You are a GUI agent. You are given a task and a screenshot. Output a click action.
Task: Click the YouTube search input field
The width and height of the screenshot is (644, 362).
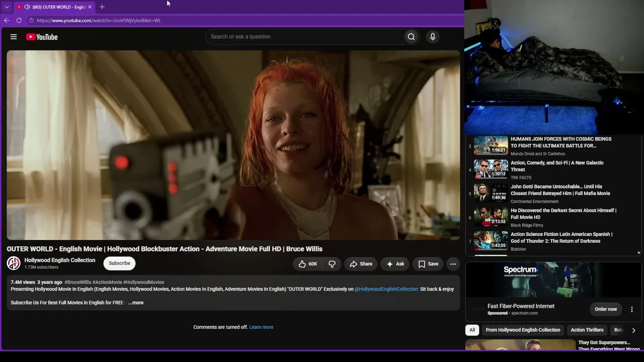coord(305,37)
